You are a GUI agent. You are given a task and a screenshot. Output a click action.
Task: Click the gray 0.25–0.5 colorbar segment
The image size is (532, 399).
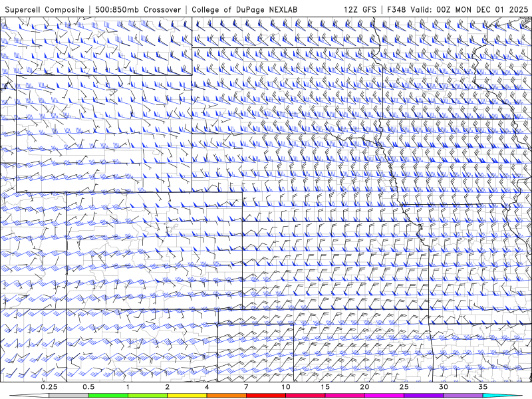[x=69, y=396]
